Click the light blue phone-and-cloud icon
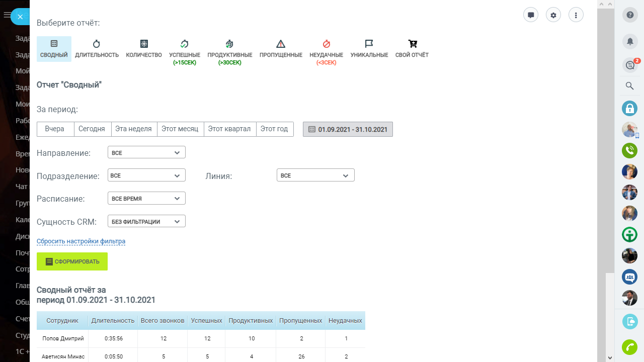This screenshot has width=644, height=362. click(x=630, y=321)
